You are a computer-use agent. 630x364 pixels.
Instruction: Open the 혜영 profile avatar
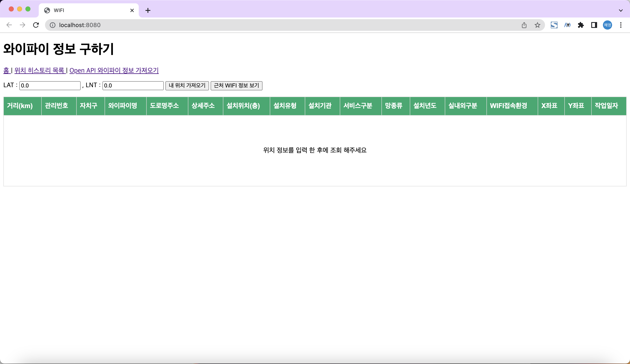[607, 25]
